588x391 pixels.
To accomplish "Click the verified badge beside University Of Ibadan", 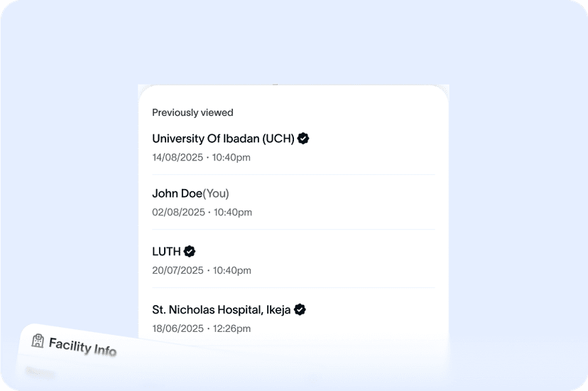I will [303, 139].
